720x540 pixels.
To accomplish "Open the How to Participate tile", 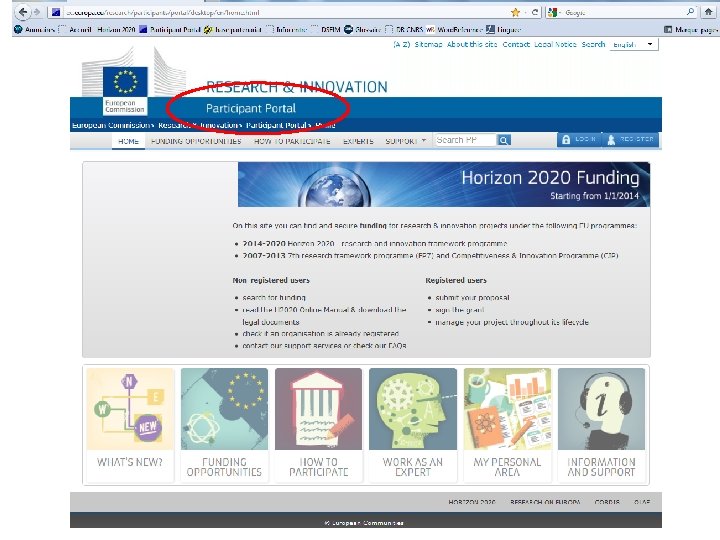I will coord(319,425).
